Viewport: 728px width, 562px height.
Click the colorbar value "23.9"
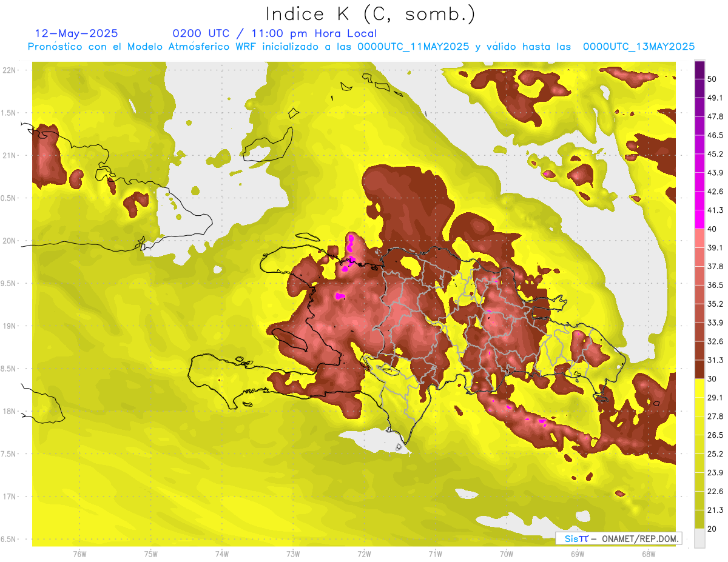(x=715, y=473)
